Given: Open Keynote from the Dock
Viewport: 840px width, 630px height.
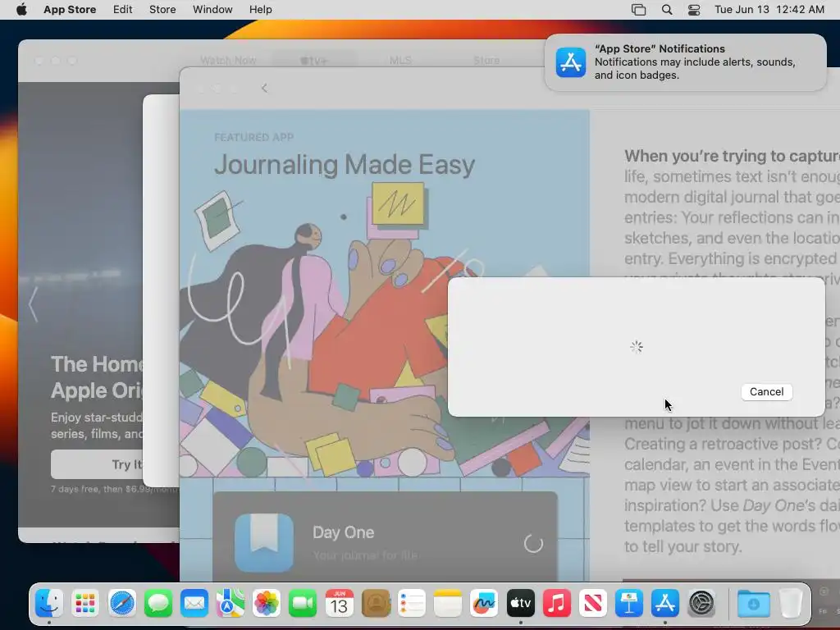Looking at the screenshot, I should tap(629, 604).
